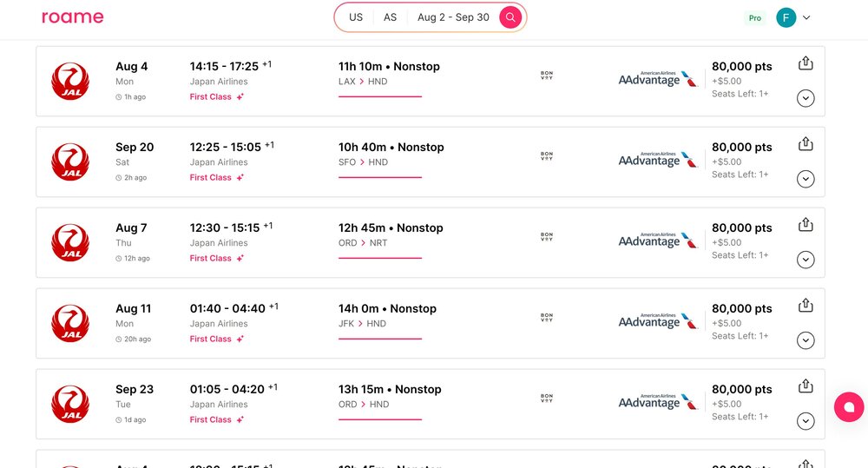Expand details for Sep 23 ORD flight
868x468 pixels.
(x=806, y=421)
